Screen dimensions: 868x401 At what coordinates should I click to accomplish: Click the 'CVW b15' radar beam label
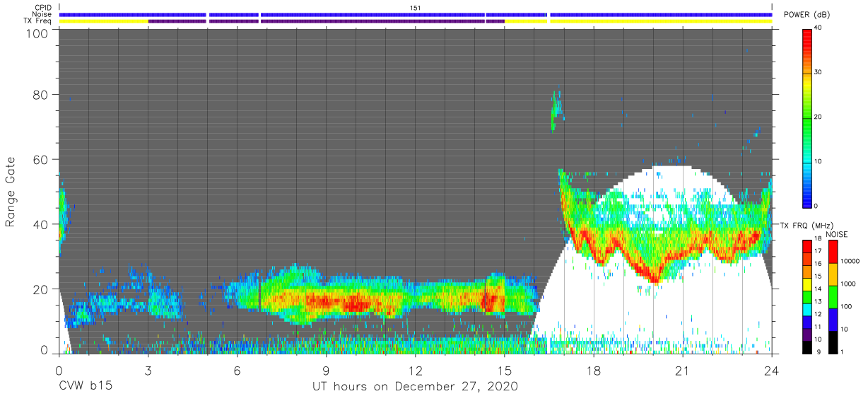point(85,387)
